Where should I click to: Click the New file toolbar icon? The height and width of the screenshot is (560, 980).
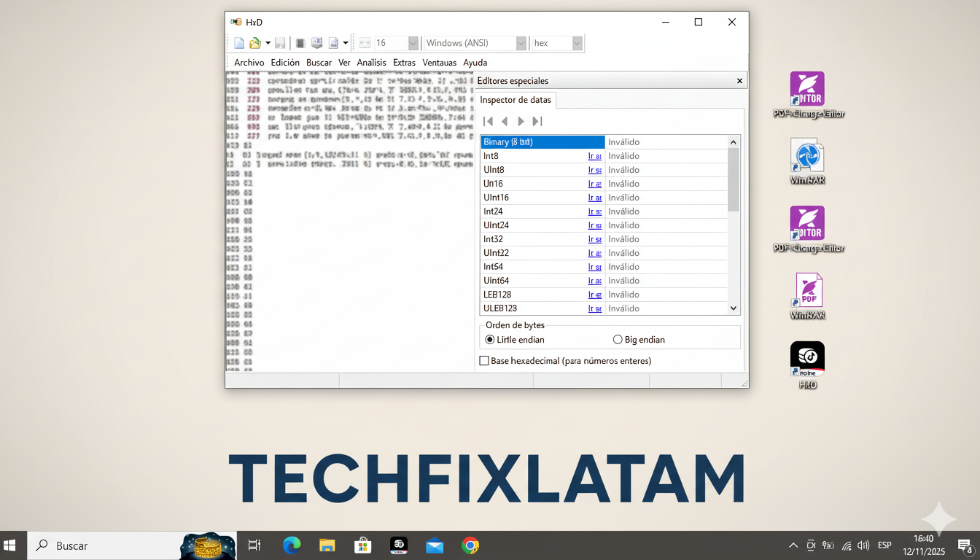click(239, 44)
